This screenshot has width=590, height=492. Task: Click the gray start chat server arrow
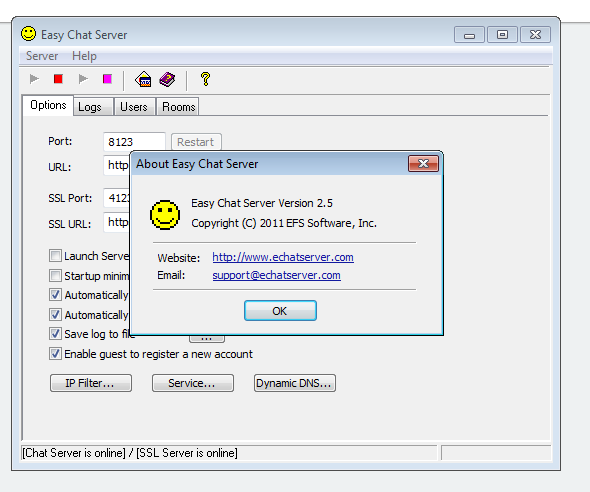[35, 79]
